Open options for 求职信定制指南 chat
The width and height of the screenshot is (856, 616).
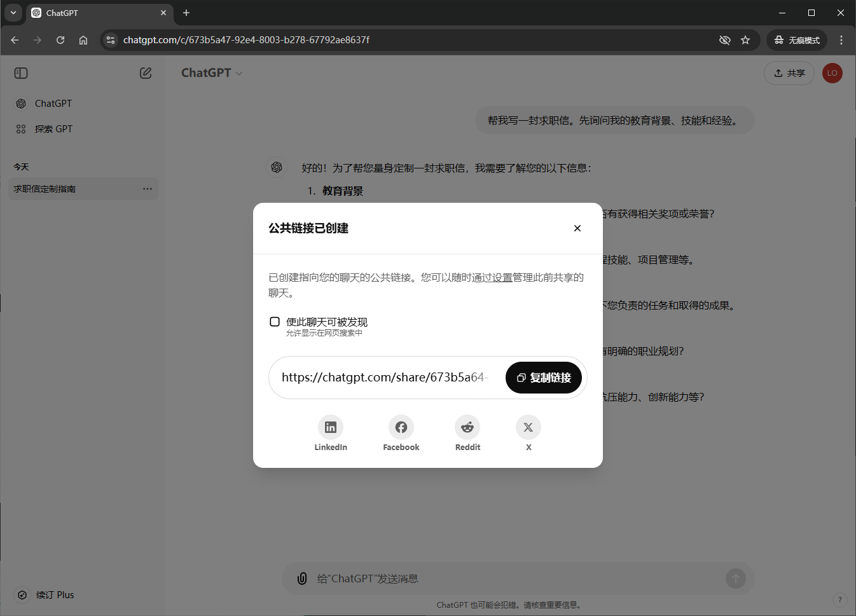(148, 189)
